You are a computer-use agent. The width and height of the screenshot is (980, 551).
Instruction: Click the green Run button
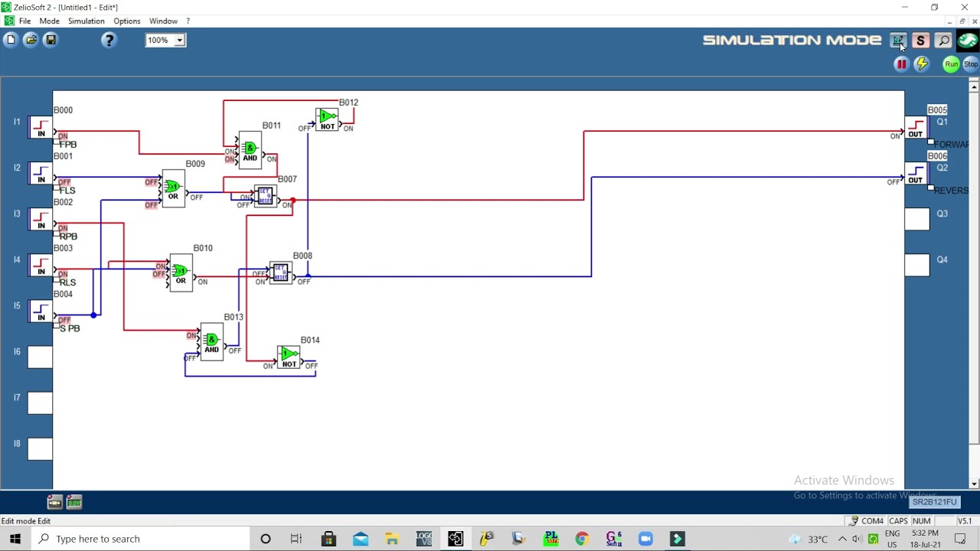point(951,64)
